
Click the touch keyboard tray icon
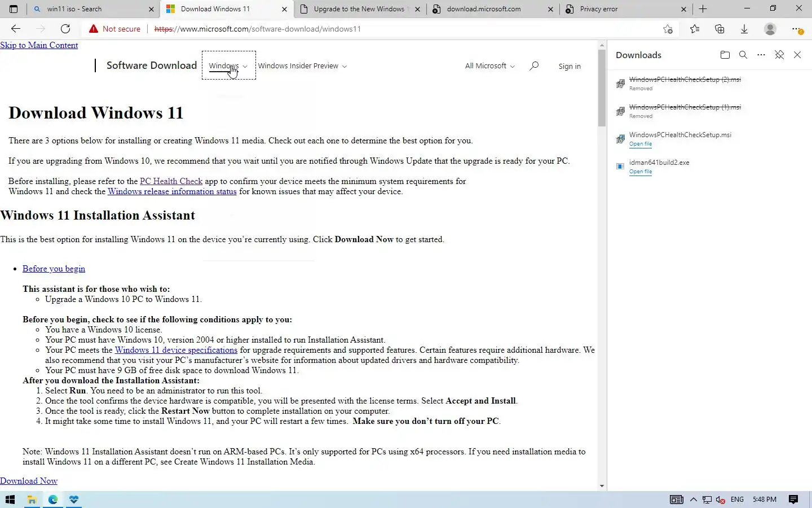point(677,500)
